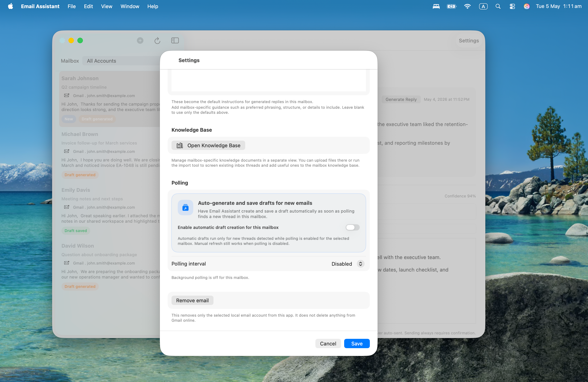The image size is (588, 382).
Task: Open the Edit menu
Action: [88, 6]
